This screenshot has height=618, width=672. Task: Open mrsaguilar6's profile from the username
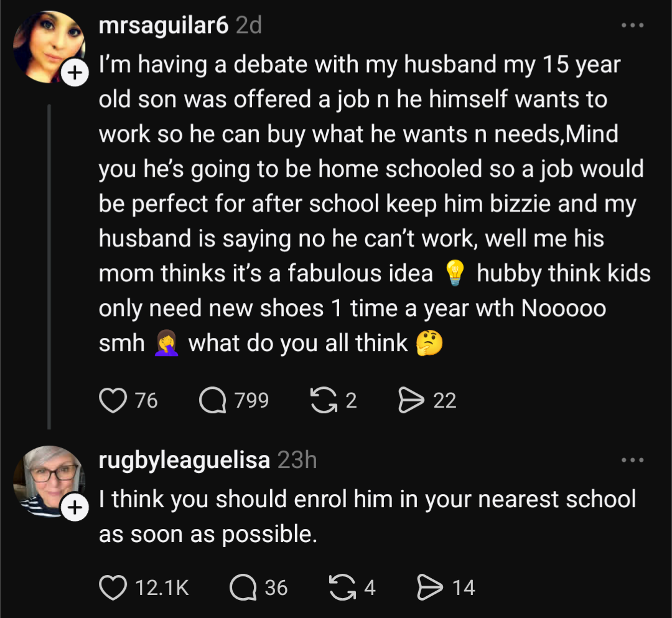[x=164, y=26]
